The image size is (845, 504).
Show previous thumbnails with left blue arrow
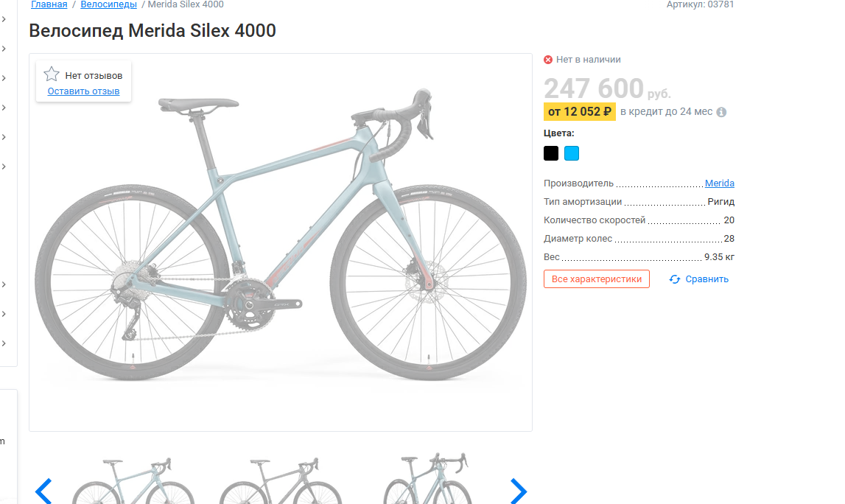[x=44, y=490]
